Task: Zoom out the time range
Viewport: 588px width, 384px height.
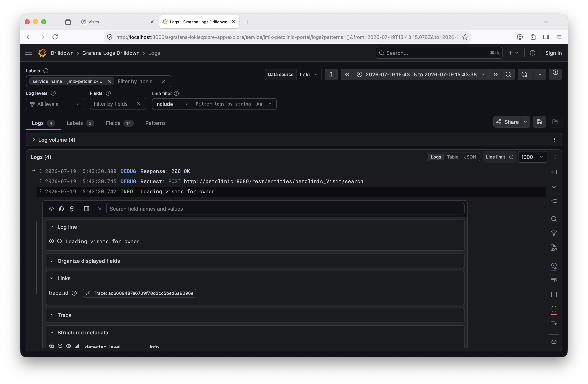Action: 508,74
